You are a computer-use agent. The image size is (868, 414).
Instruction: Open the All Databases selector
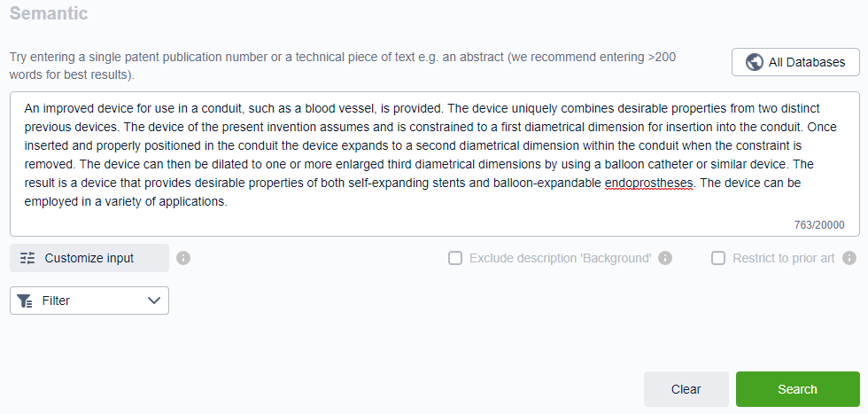pos(795,62)
